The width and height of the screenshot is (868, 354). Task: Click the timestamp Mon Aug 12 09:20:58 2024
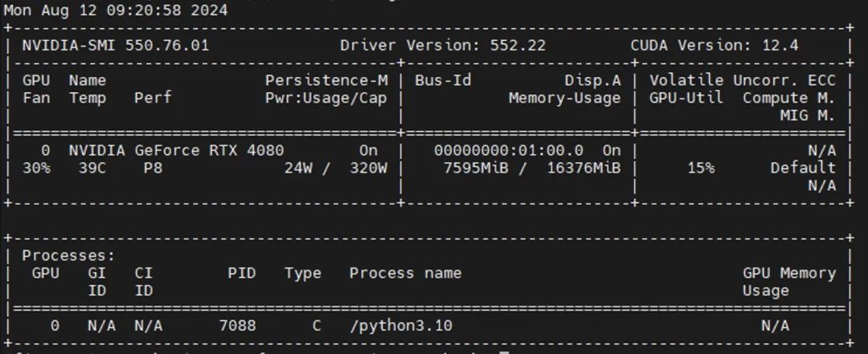(x=116, y=10)
